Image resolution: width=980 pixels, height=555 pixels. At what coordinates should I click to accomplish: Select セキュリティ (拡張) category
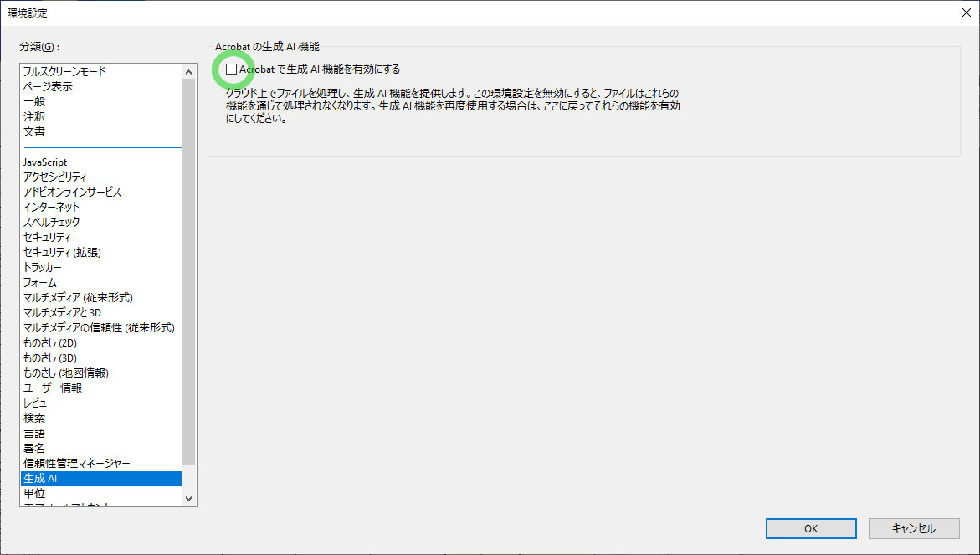(x=64, y=252)
